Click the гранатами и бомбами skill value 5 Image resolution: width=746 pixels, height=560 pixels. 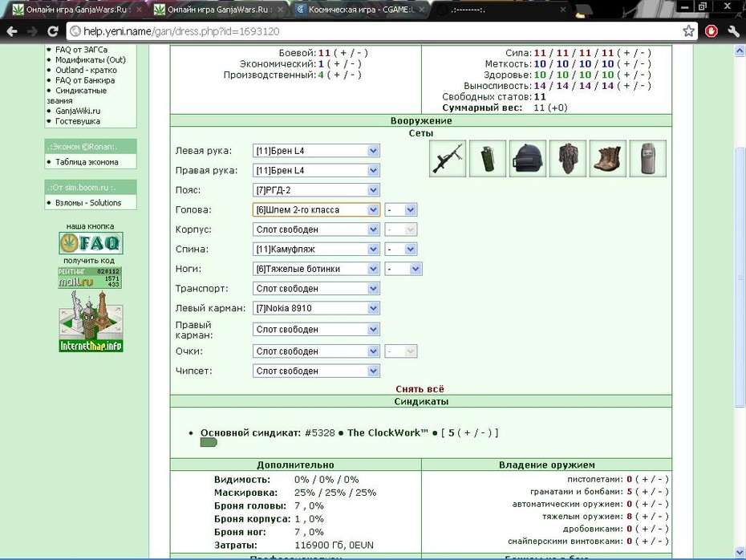click(630, 492)
